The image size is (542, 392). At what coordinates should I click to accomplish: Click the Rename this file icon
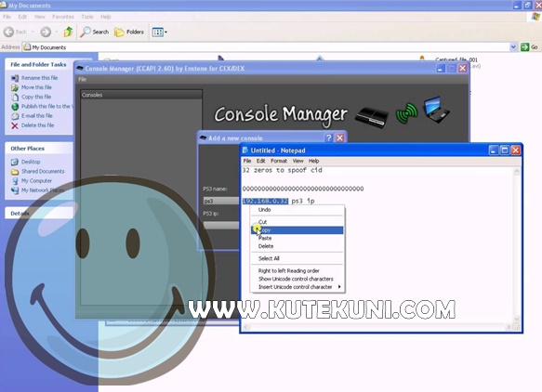coord(15,78)
